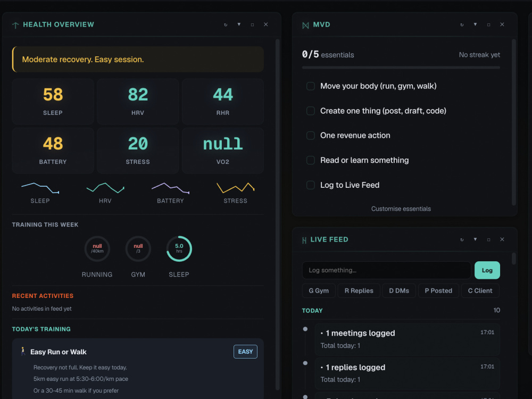Close the Health Overview panel
The height and width of the screenshot is (399, 532).
point(265,24)
